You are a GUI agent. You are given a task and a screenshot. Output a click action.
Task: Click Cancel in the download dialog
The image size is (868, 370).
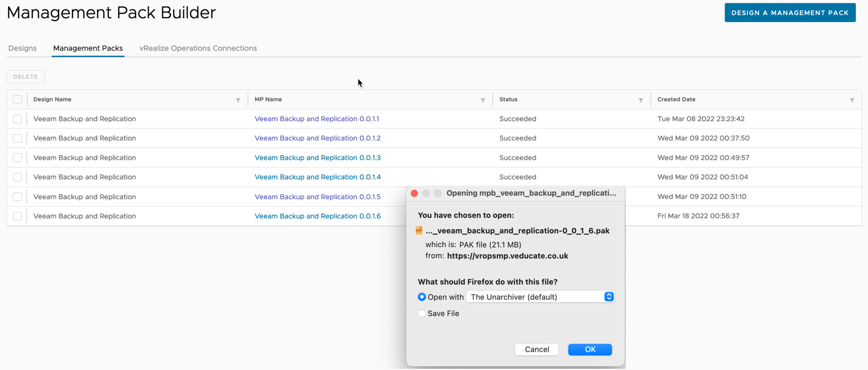tap(537, 350)
